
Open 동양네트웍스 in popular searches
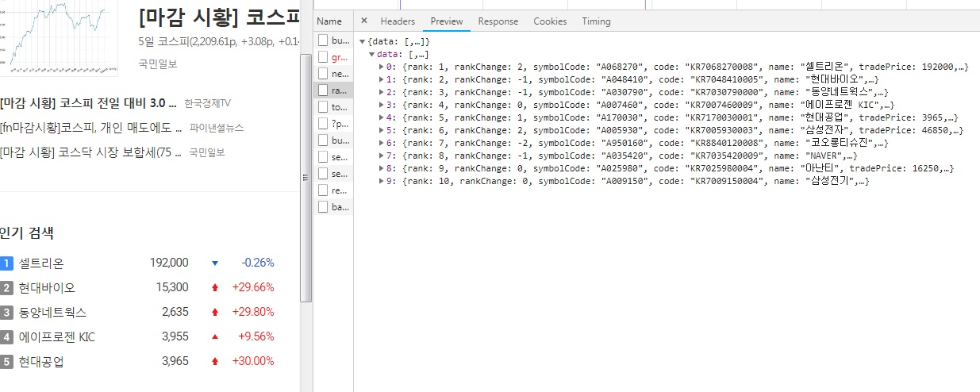tap(53, 312)
